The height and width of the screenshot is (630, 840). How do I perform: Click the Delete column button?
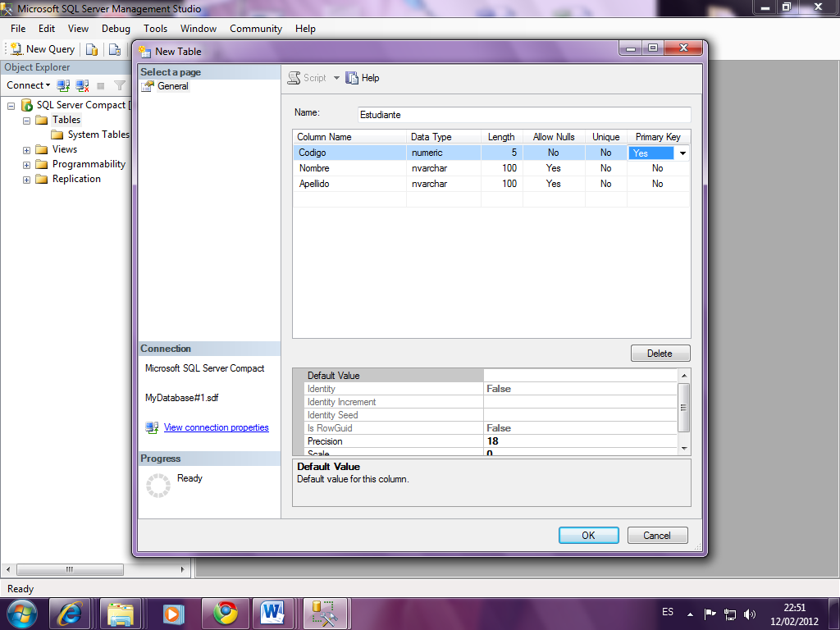(660, 354)
